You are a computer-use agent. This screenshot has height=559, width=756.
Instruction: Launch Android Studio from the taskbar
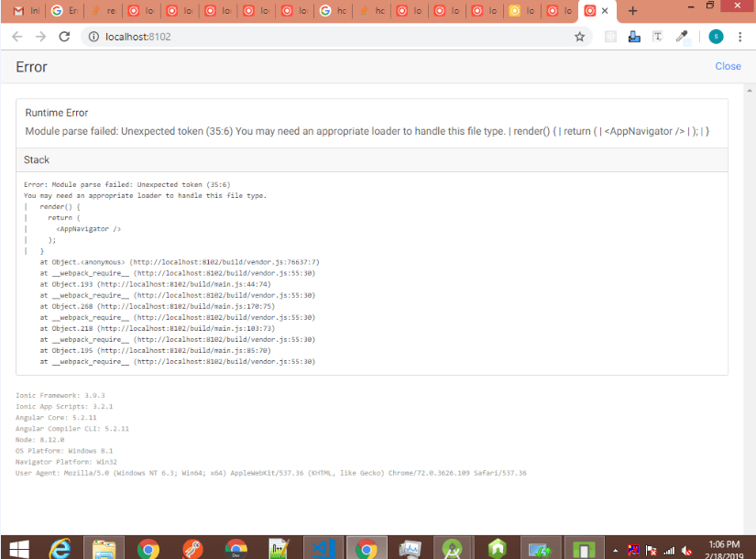453,547
